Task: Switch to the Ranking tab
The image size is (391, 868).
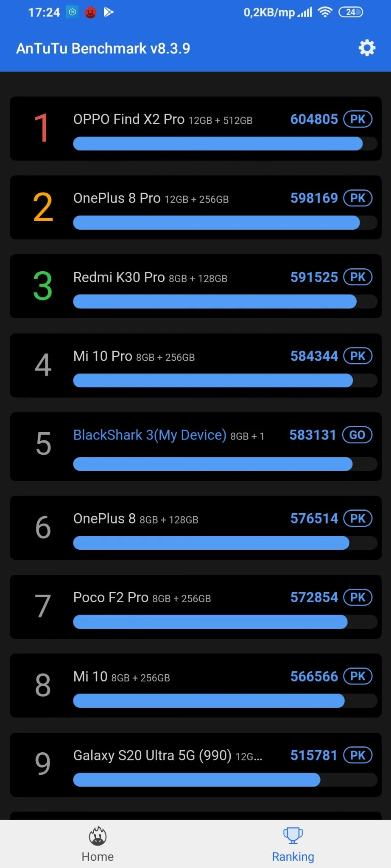Action: click(293, 844)
